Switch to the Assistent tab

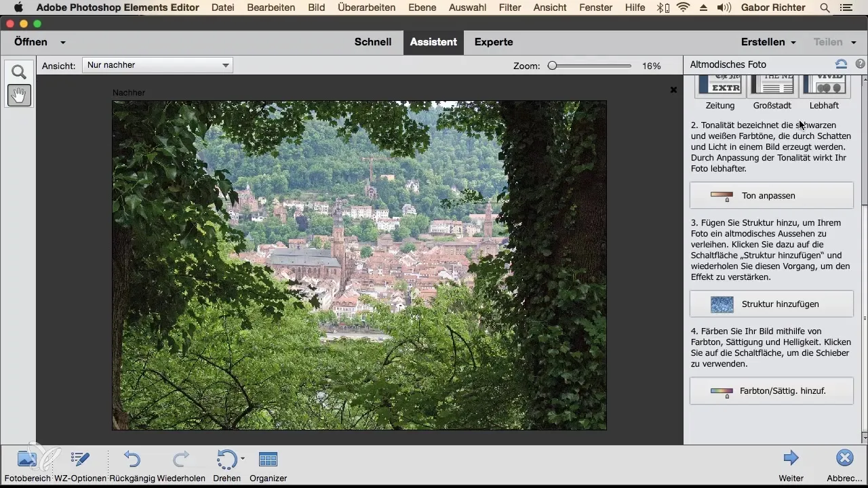pyautogui.click(x=433, y=42)
